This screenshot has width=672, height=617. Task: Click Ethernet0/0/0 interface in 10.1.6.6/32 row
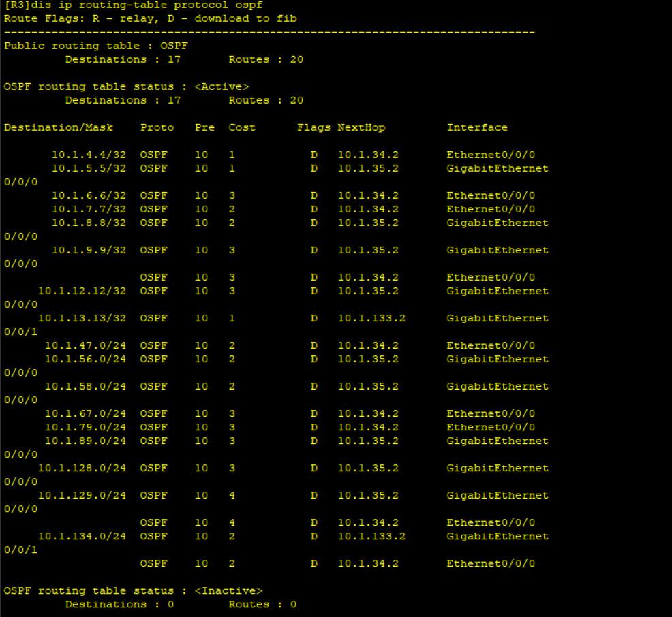pos(491,195)
